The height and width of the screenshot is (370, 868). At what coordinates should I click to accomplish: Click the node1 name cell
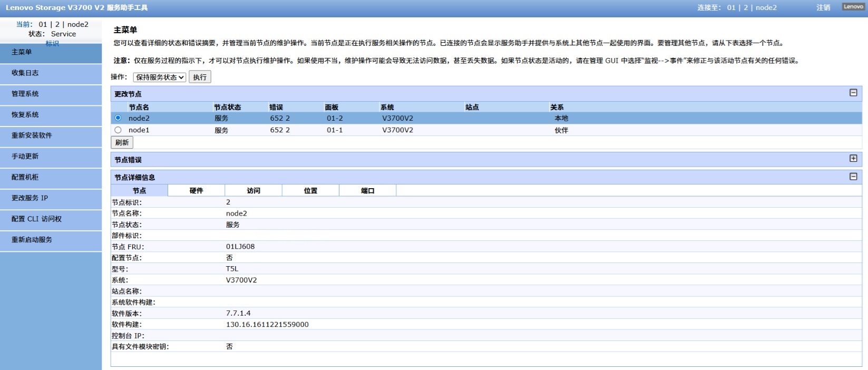tap(139, 130)
